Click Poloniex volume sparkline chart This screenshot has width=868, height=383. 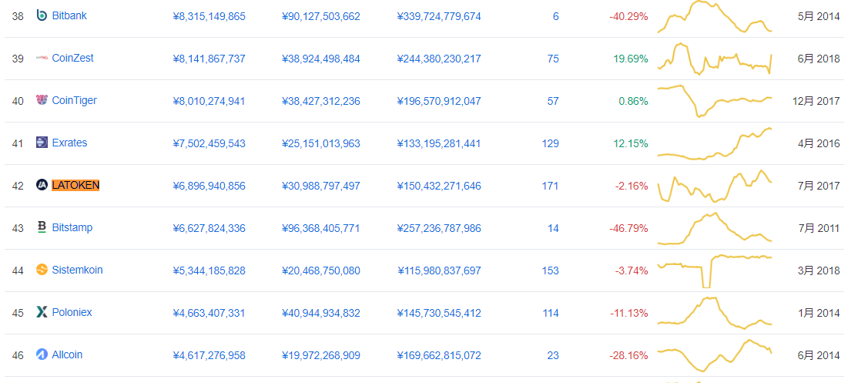[x=715, y=313]
